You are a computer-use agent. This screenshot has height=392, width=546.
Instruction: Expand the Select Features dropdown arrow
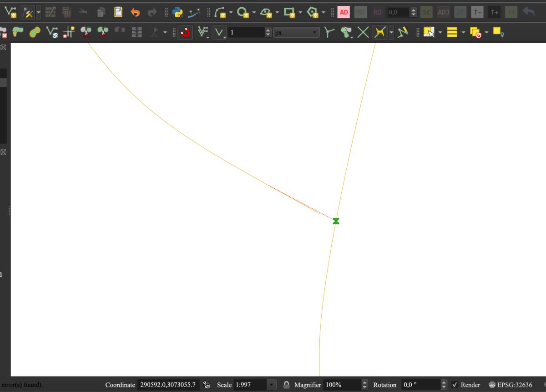[x=440, y=32]
